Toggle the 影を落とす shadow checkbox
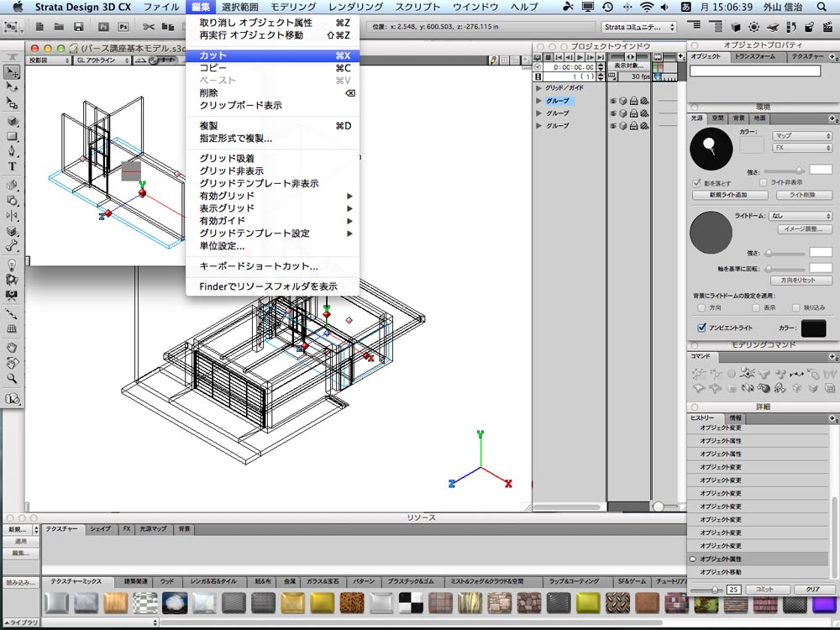This screenshot has height=630, width=840. (696, 183)
